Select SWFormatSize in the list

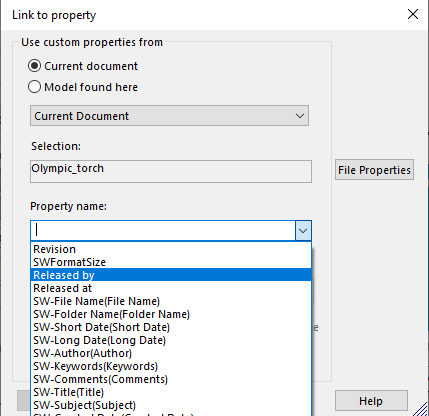[171, 262]
